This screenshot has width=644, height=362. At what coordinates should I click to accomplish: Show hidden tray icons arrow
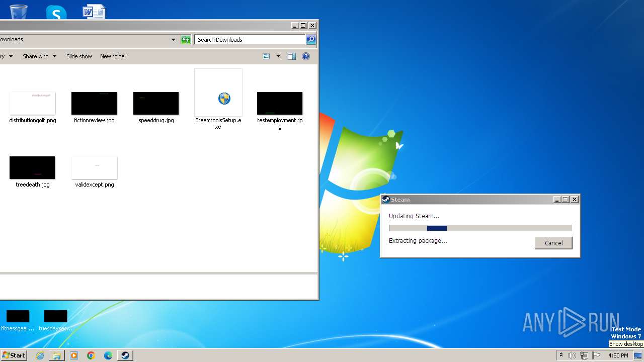pyautogui.click(x=561, y=355)
